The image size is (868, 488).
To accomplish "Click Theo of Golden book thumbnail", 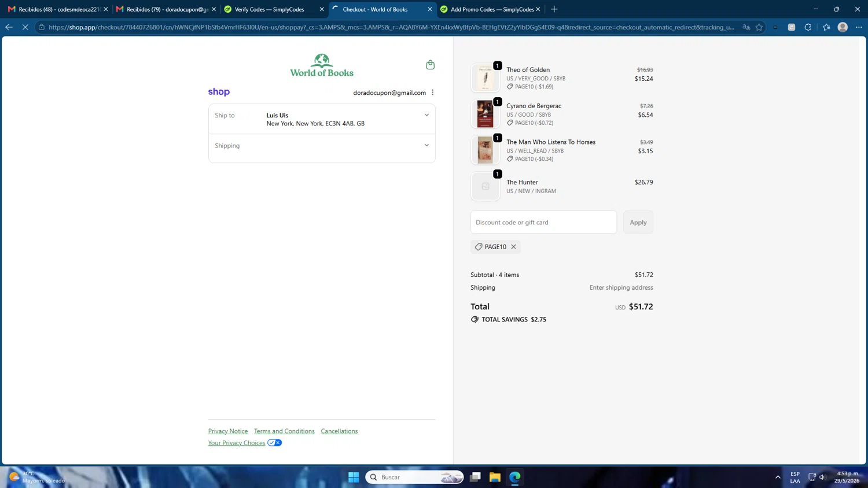I will point(486,77).
